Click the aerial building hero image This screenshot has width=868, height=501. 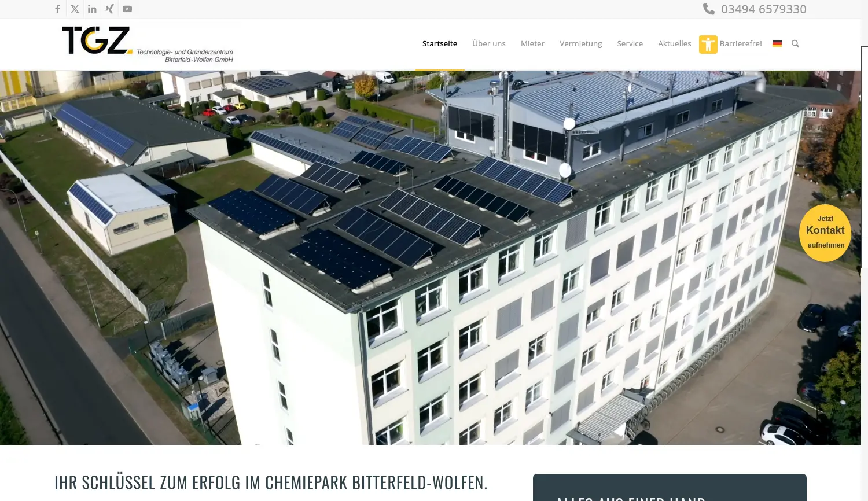tap(431, 257)
